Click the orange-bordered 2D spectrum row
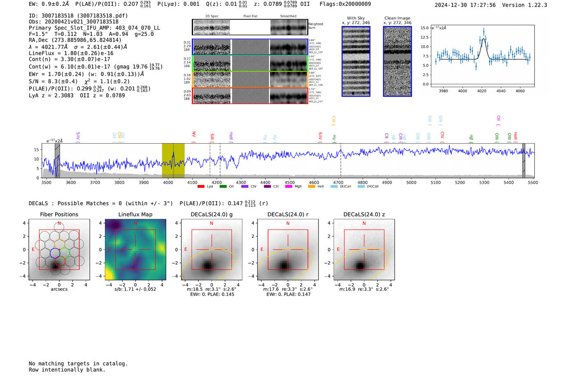The width and height of the screenshot is (576, 392). coord(250,79)
